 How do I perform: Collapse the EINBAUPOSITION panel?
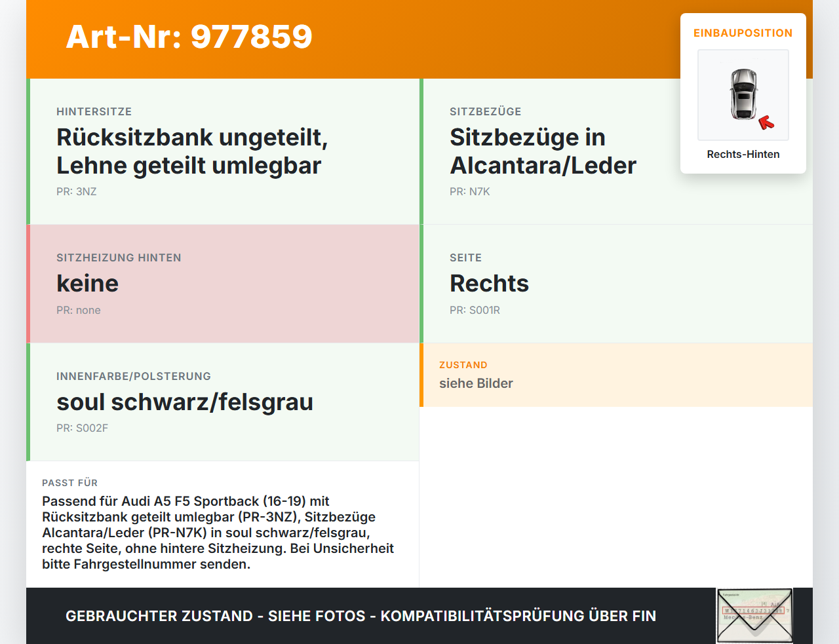coord(743,33)
